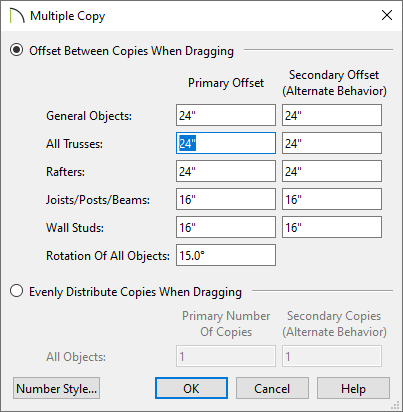403x412 pixels.
Task: Click All Trusses primary offset field
Action: pyautogui.click(x=226, y=143)
